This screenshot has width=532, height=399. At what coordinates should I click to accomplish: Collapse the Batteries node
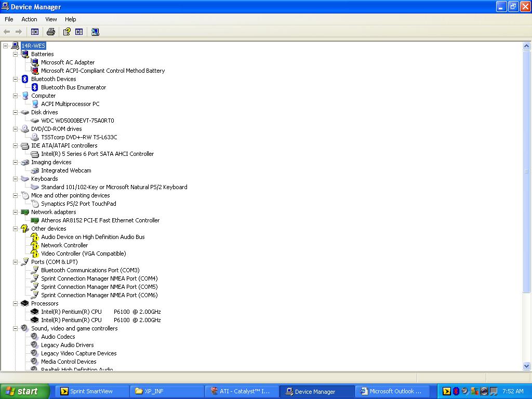(15, 54)
